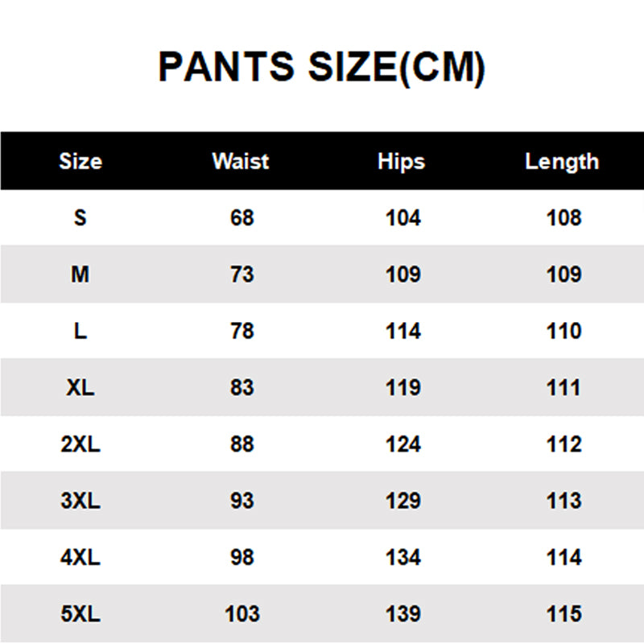644x644 pixels.
Task: Click length value 115 in 5XL row
Action: tap(564, 614)
